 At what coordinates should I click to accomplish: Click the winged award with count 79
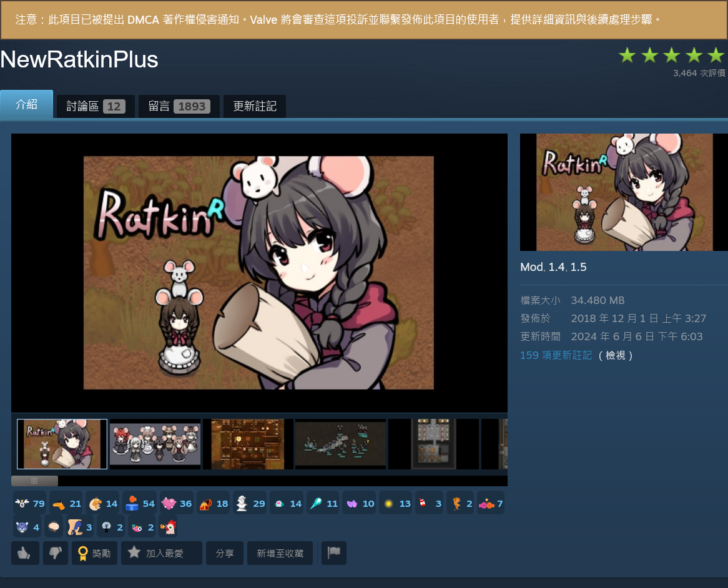29,503
